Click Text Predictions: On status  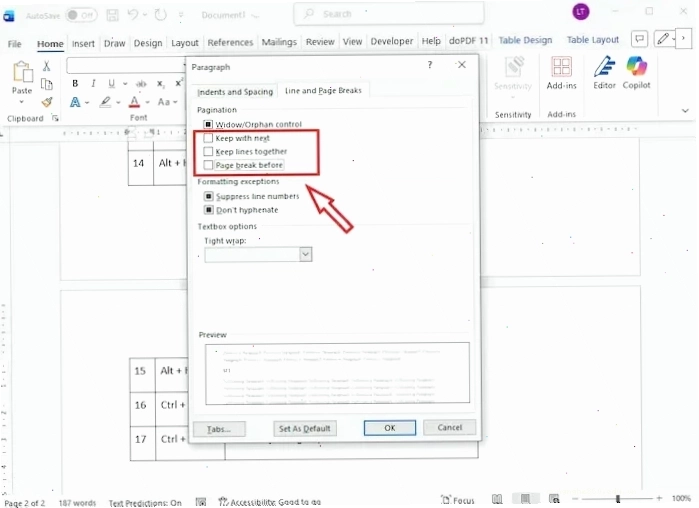coord(145,503)
